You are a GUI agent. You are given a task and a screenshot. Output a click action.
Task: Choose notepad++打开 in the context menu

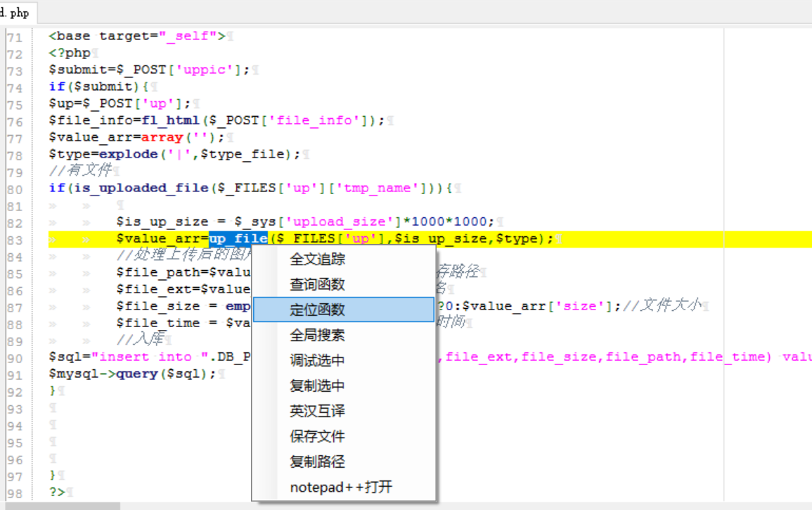click(341, 487)
